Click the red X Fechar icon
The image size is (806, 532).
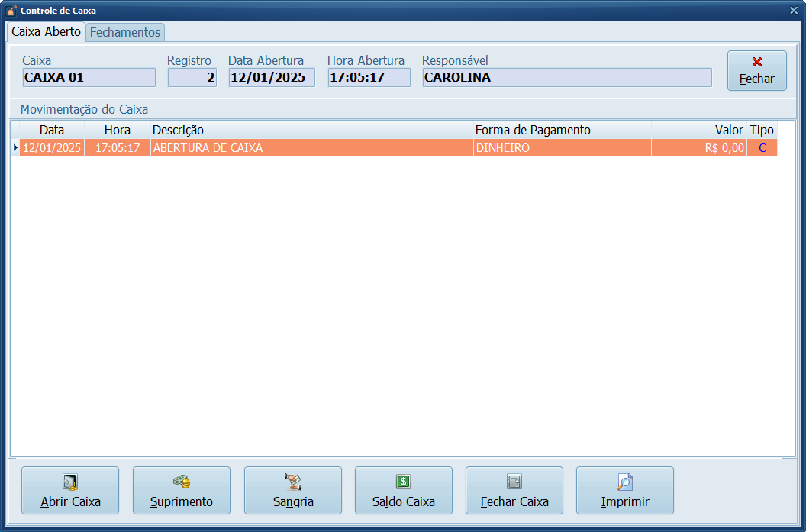(x=757, y=62)
